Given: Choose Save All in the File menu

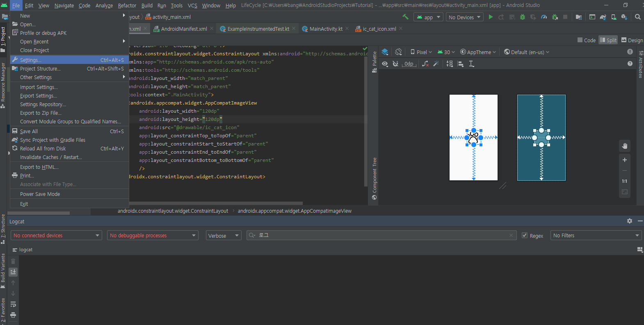Looking at the screenshot, I should 69,131.
